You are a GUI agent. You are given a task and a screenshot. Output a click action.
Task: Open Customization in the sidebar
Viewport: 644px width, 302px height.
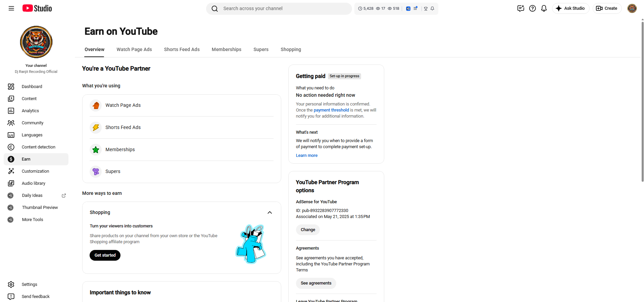coord(36,171)
